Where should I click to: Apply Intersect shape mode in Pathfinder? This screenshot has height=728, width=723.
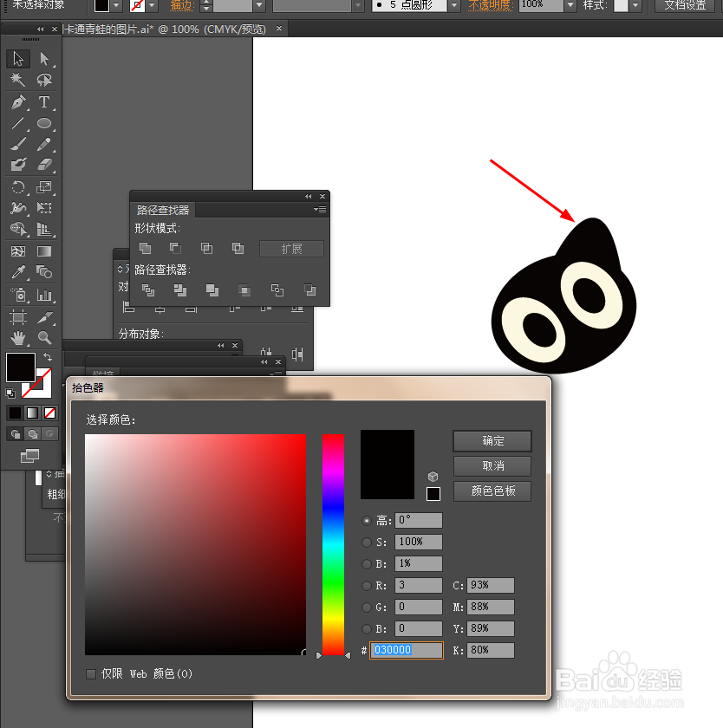tap(206, 249)
